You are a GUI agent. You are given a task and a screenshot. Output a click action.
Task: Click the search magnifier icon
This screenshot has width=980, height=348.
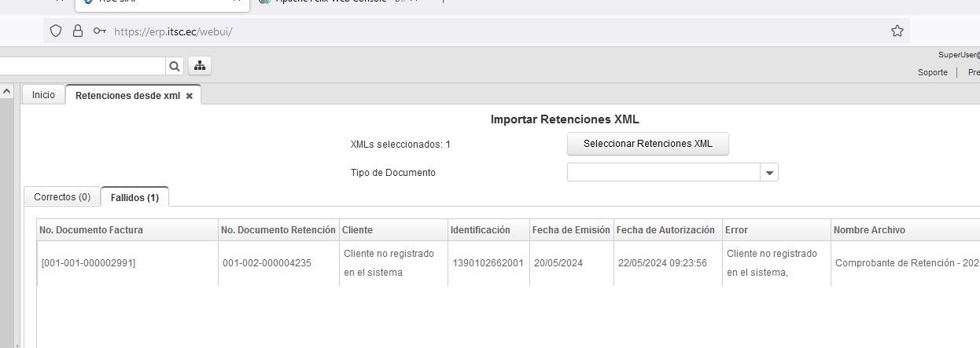(x=175, y=66)
